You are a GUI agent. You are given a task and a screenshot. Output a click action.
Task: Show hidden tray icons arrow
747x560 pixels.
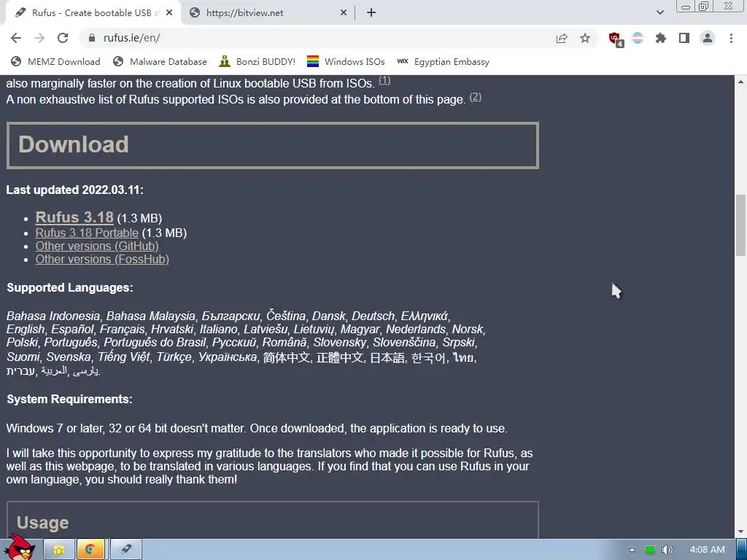point(632,550)
